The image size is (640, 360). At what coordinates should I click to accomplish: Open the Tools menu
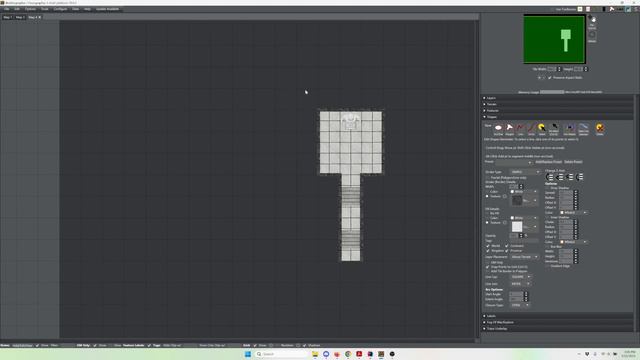point(44,9)
